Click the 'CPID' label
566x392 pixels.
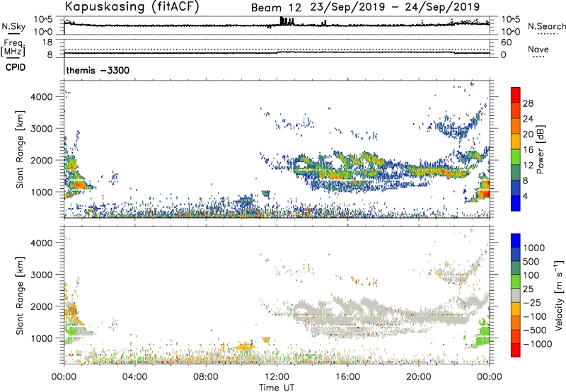pos(16,67)
